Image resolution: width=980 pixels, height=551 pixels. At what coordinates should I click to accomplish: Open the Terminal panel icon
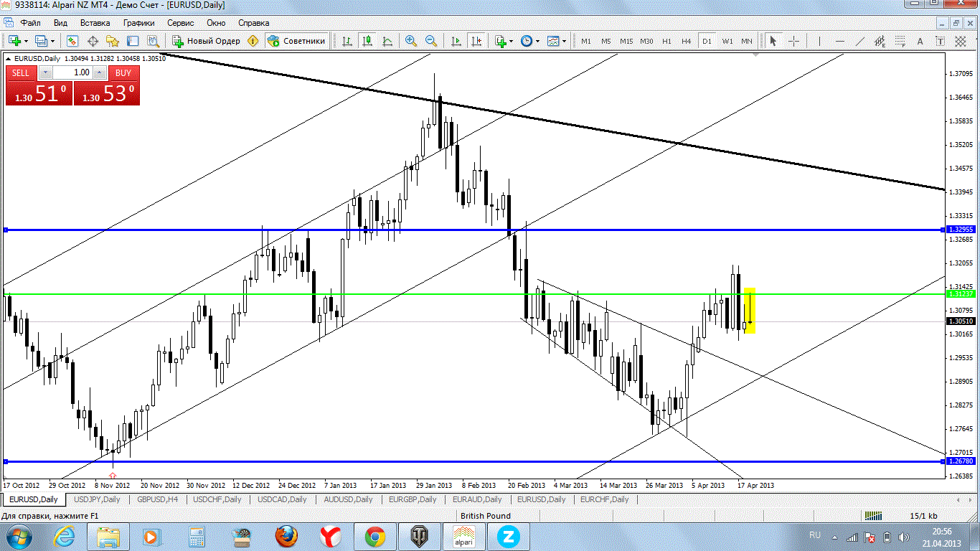[x=133, y=41]
